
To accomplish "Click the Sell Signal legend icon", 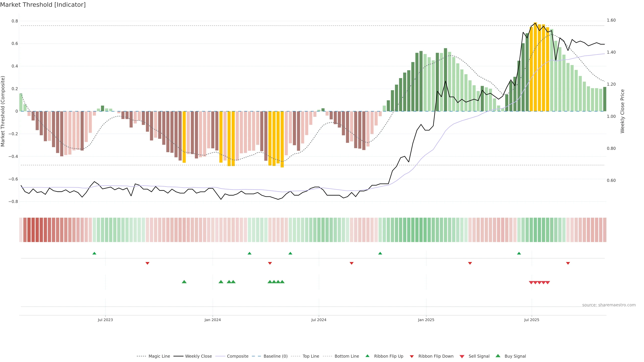I will (462, 356).
